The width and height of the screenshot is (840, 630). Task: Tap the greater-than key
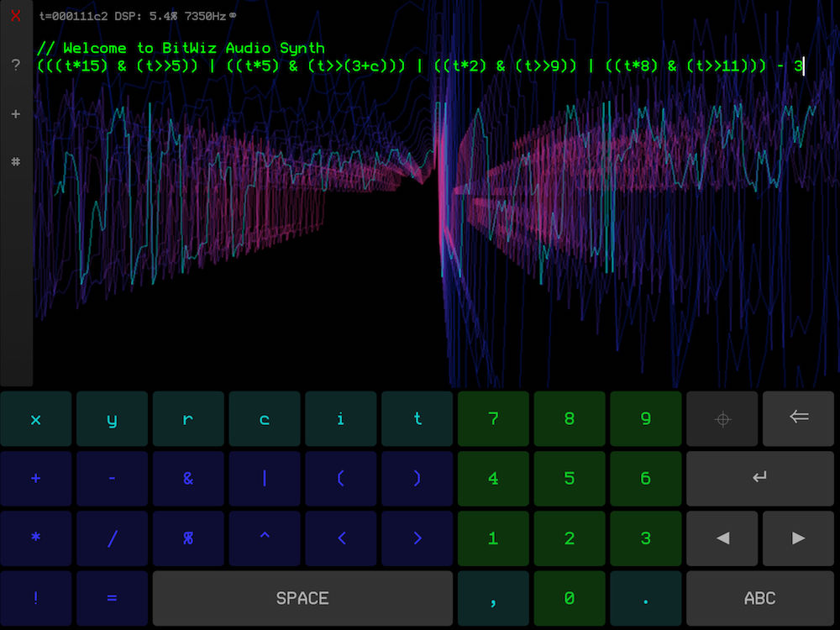click(x=417, y=538)
